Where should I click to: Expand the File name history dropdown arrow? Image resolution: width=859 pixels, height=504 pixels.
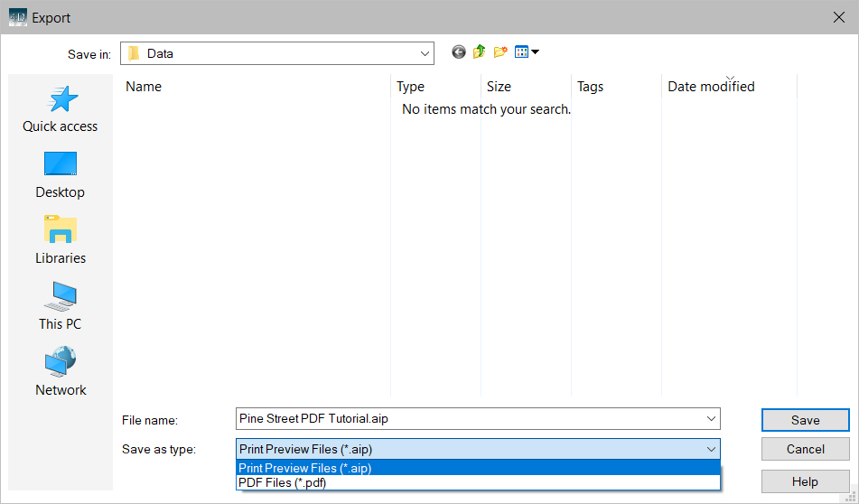click(710, 418)
